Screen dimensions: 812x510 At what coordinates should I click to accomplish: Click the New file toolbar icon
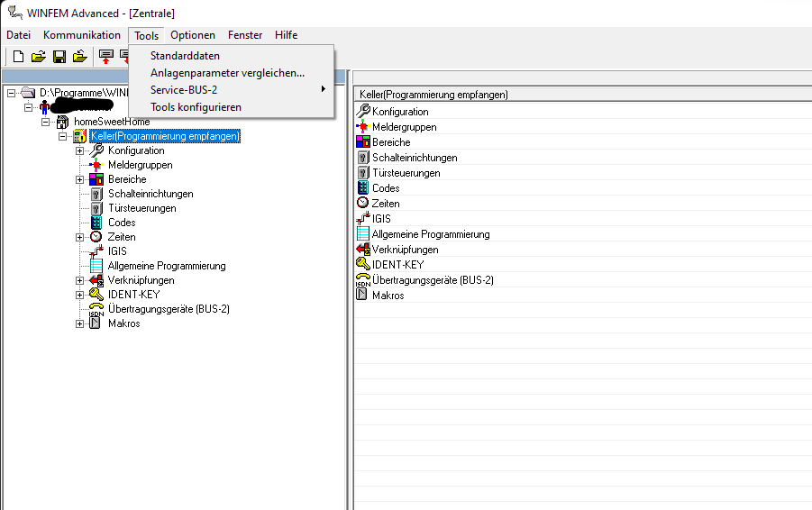coord(18,57)
